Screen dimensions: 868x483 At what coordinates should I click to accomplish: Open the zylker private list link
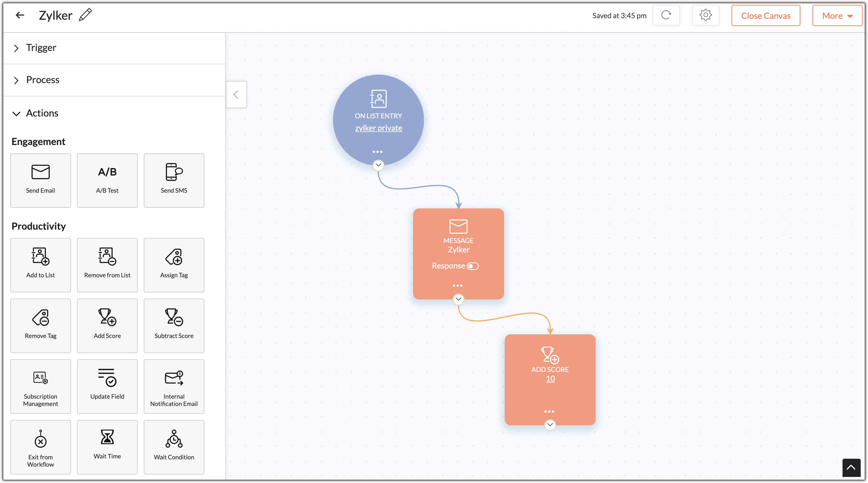[378, 128]
